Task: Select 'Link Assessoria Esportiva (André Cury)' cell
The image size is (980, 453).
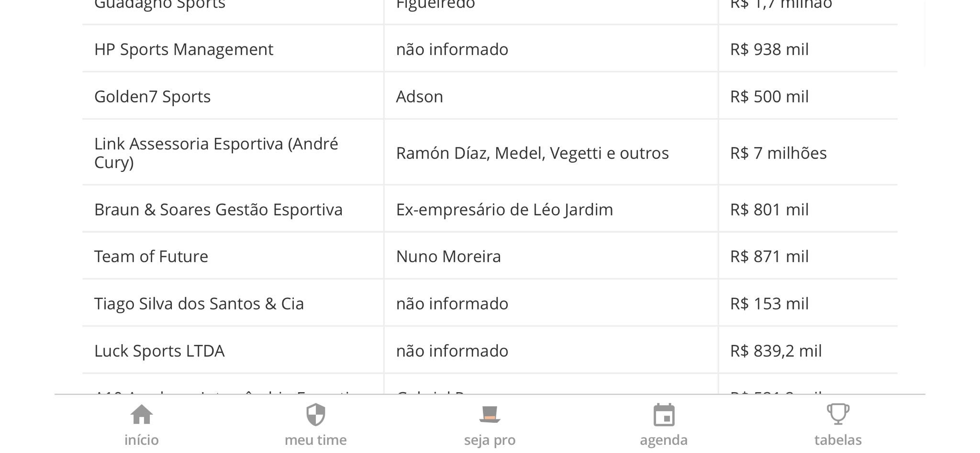Action: pyautogui.click(x=233, y=152)
